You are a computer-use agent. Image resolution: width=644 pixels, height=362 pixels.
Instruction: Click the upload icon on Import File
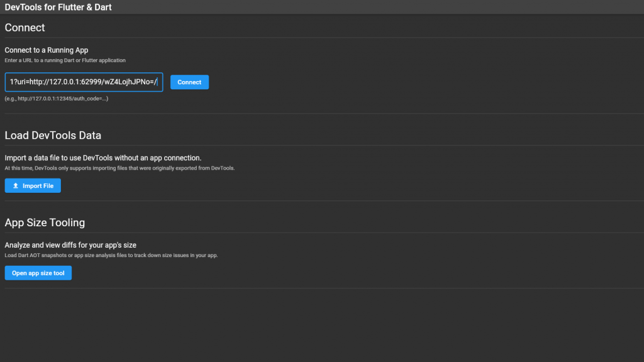(16, 185)
